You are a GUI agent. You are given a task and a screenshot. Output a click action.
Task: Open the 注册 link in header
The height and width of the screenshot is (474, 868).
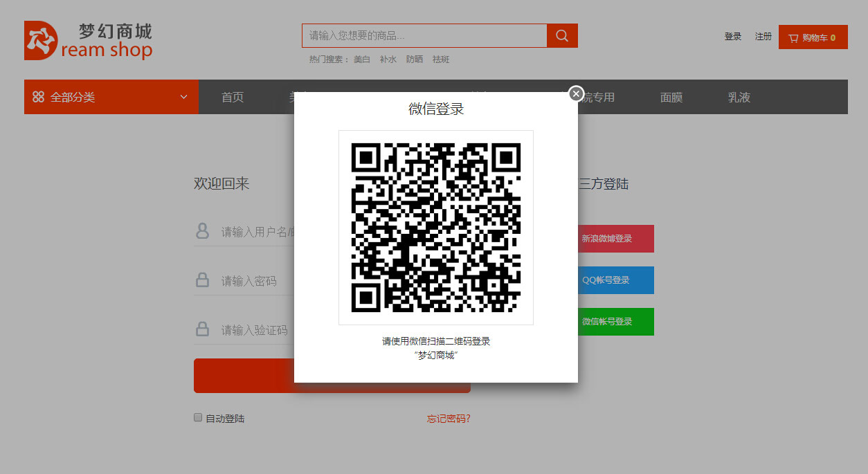(763, 37)
